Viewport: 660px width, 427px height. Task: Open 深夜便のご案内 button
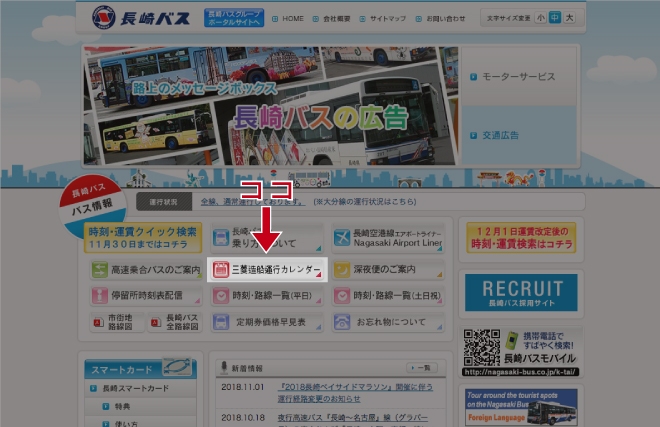click(x=388, y=270)
